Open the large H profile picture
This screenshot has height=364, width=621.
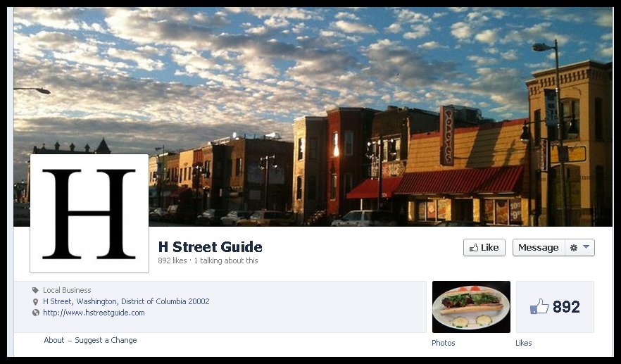tap(89, 213)
